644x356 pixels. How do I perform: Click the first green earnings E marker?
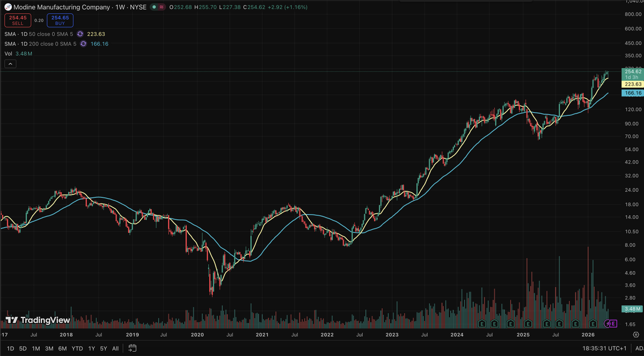[x=482, y=324]
